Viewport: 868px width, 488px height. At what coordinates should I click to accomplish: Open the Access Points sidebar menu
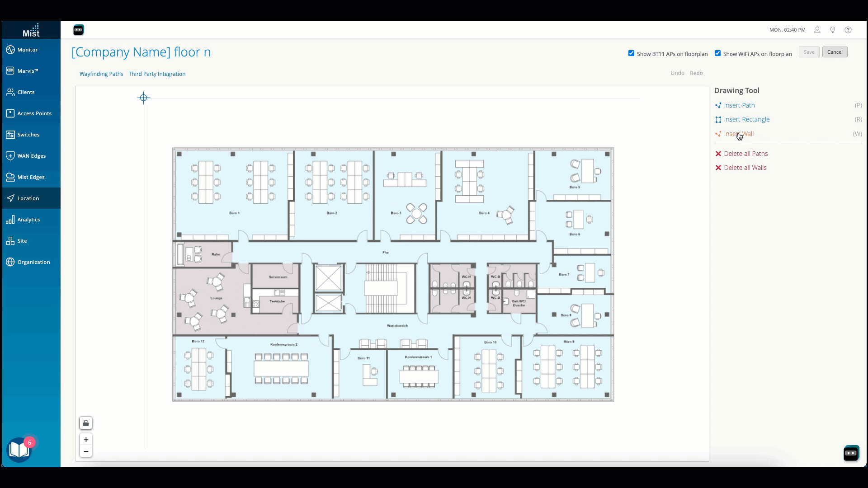pyautogui.click(x=34, y=113)
